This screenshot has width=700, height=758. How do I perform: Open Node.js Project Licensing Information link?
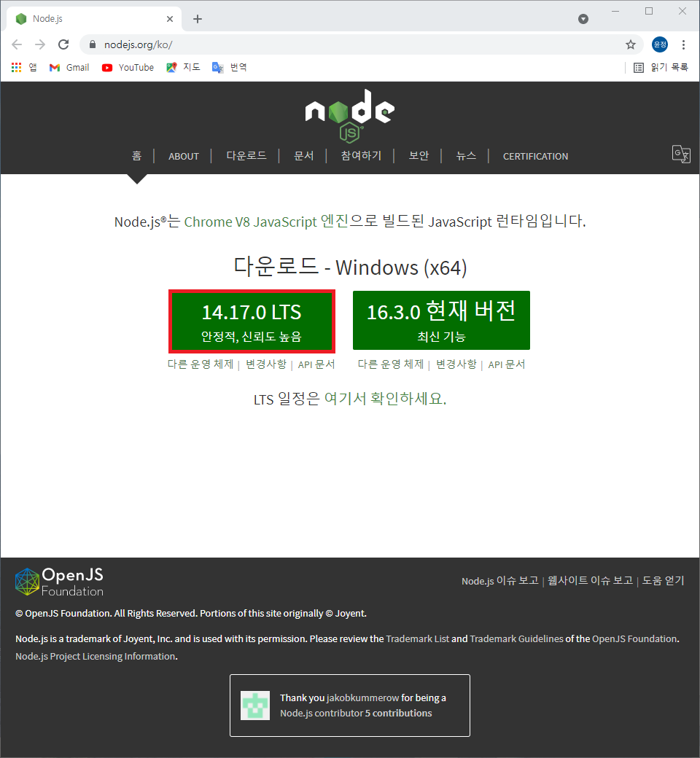[96, 656]
